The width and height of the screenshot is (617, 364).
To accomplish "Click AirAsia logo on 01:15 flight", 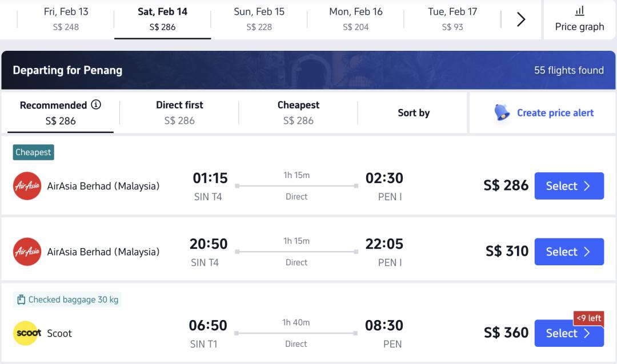I will tap(27, 186).
